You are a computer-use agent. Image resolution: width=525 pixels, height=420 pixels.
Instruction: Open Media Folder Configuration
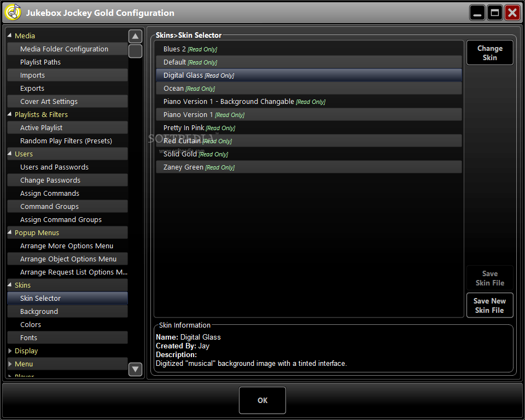pyautogui.click(x=67, y=49)
